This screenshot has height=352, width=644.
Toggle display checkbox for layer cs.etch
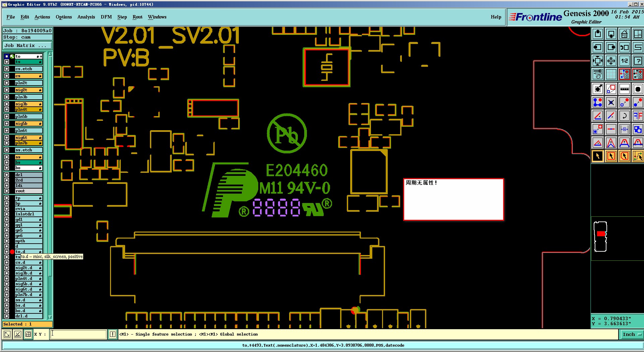pos(7,69)
